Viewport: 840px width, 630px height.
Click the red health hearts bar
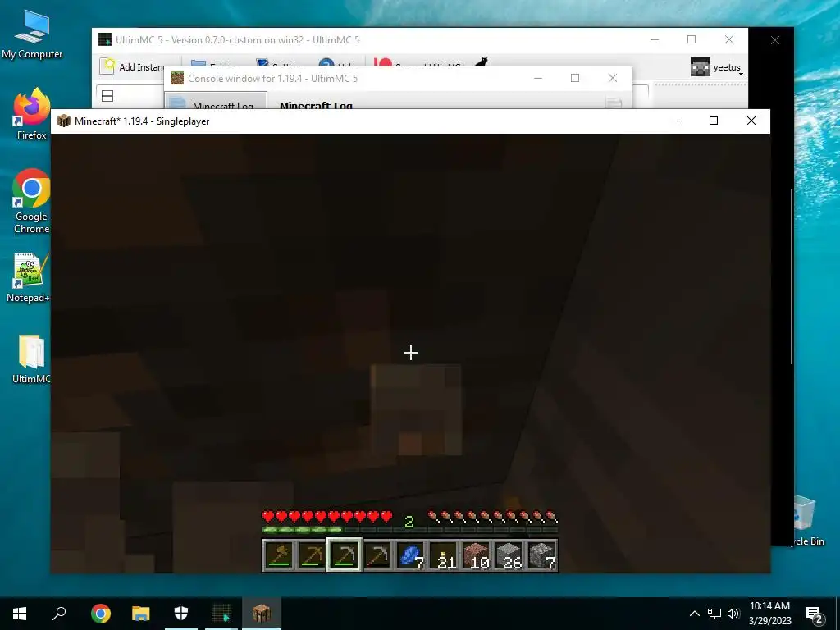(x=327, y=517)
